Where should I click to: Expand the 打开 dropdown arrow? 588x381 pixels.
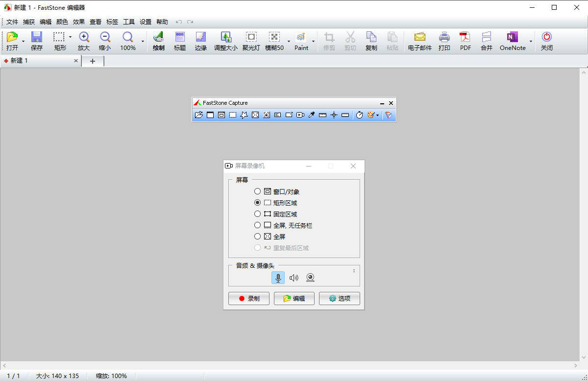point(23,42)
